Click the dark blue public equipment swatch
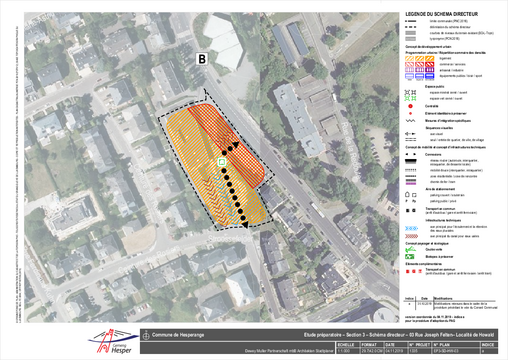The width and height of the screenshot is (508, 360). click(x=429, y=76)
